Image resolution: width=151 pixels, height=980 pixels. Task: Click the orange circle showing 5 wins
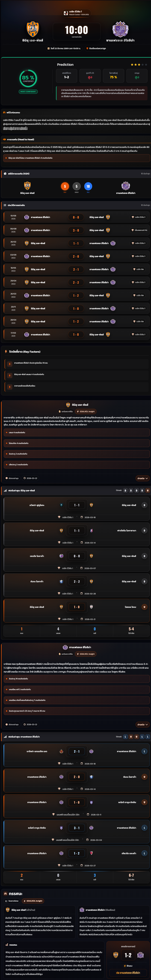coord(65,186)
